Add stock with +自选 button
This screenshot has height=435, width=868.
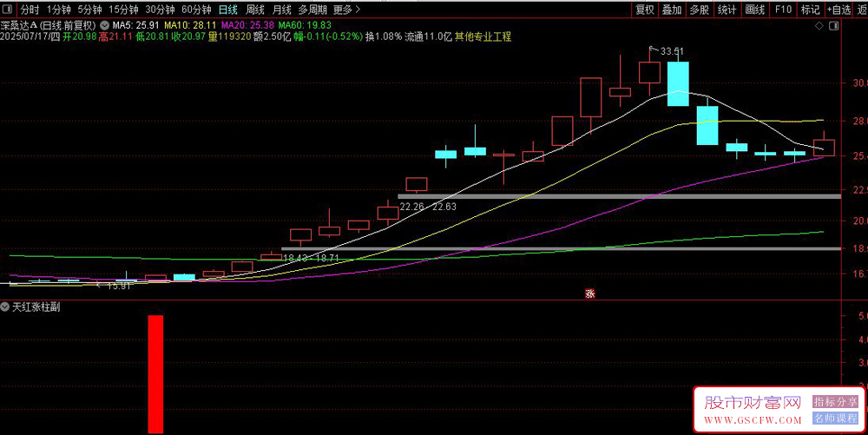point(839,10)
